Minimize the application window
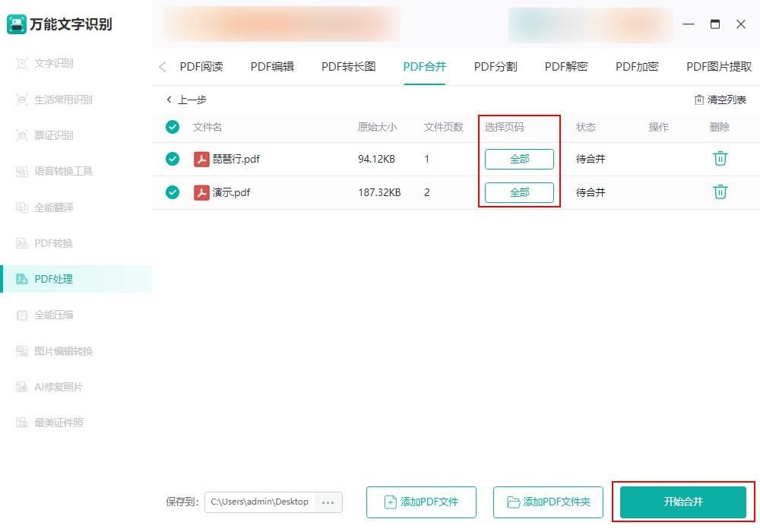The height and width of the screenshot is (532, 760). [x=689, y=24]
